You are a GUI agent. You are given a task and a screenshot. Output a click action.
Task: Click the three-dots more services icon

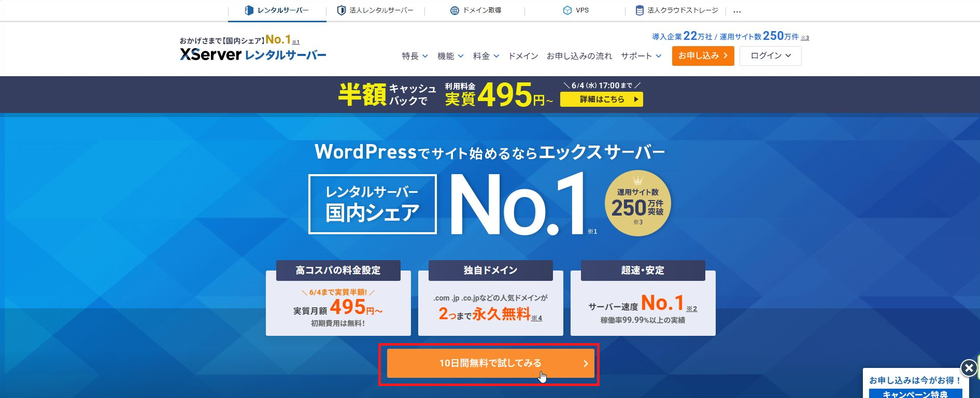[737, 11]
